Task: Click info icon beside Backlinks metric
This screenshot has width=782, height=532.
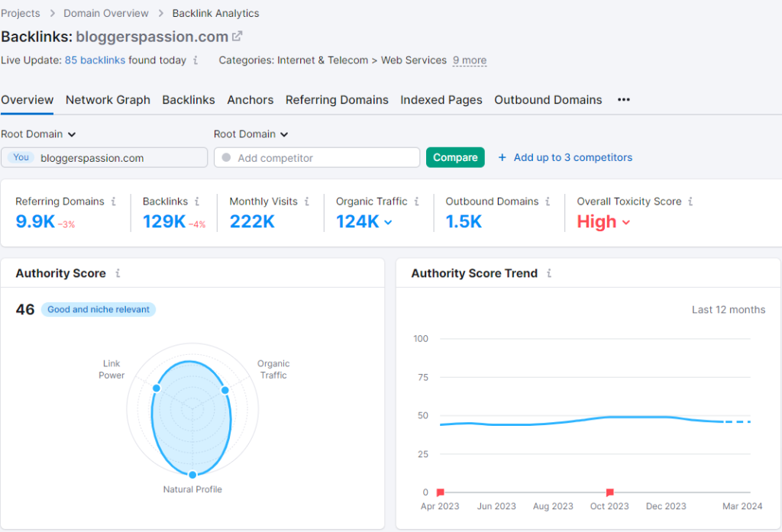Action: click(x=197, y=202)
